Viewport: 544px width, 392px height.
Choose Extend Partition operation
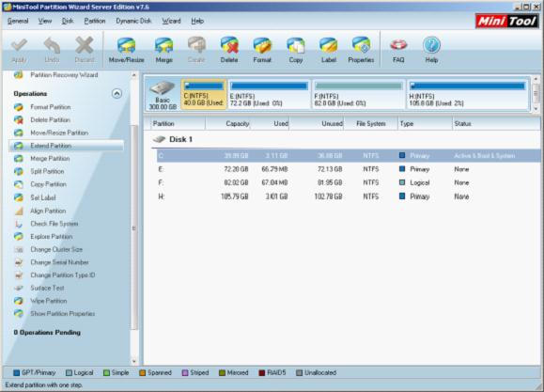tap(67, 146)
